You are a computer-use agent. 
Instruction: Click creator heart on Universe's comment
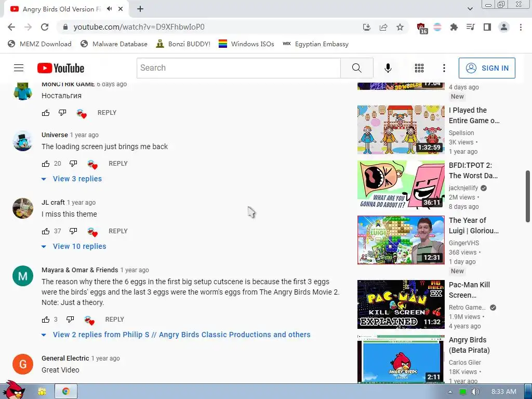[92, 164]
